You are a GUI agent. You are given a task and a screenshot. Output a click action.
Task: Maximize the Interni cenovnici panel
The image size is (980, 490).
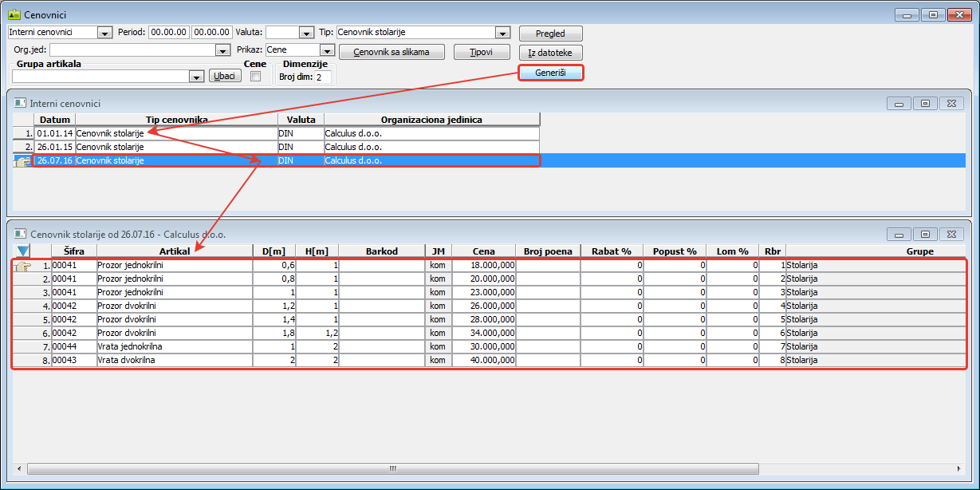click(x=925, y=104)
